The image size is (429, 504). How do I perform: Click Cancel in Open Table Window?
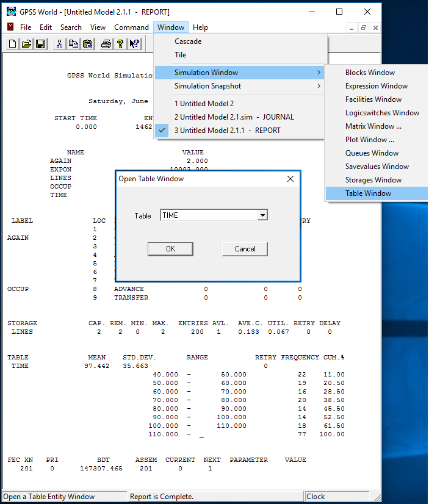point(245,249)
